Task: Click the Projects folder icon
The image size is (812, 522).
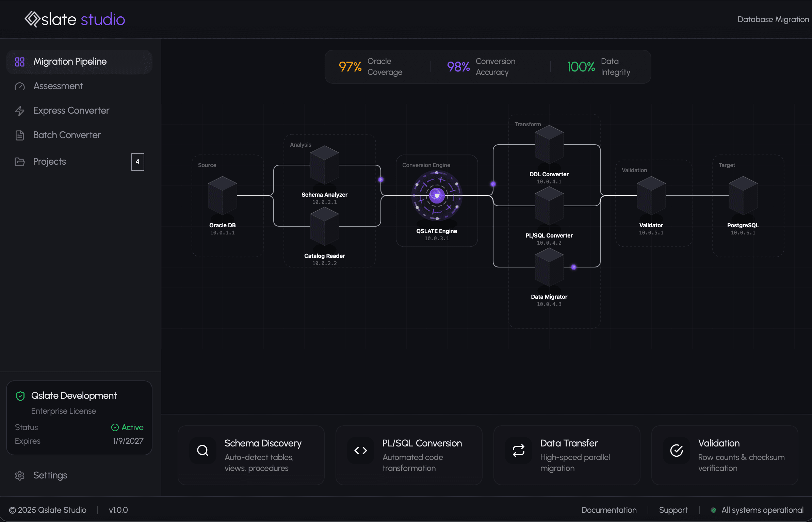Action: tap(20, 162)
